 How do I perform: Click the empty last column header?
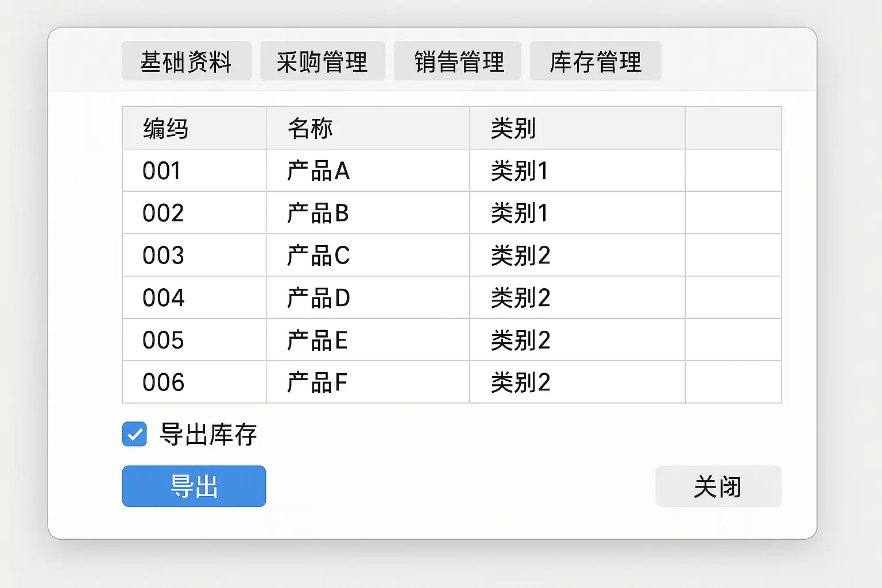[733, 128]
